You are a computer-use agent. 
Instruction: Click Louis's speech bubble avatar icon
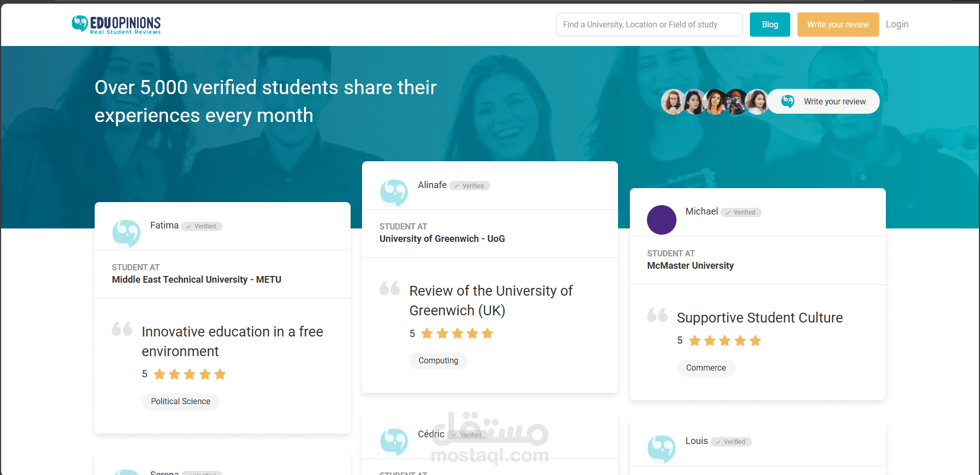[x=661, y=448]
